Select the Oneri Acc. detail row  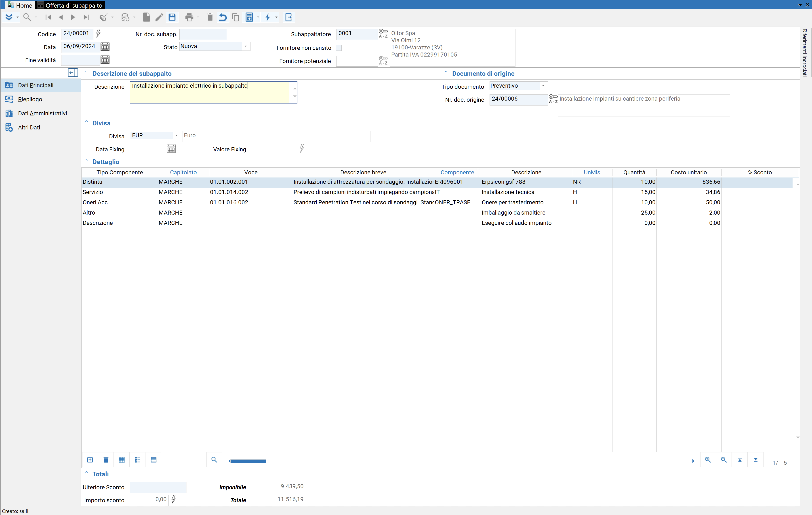[x=437, y=202]
